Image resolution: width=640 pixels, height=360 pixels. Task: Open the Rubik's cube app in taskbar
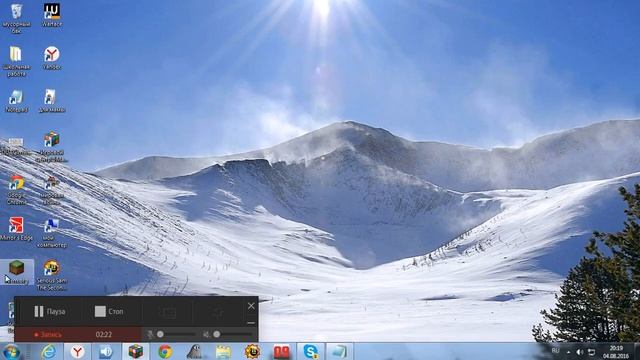[x=136, y=351]
